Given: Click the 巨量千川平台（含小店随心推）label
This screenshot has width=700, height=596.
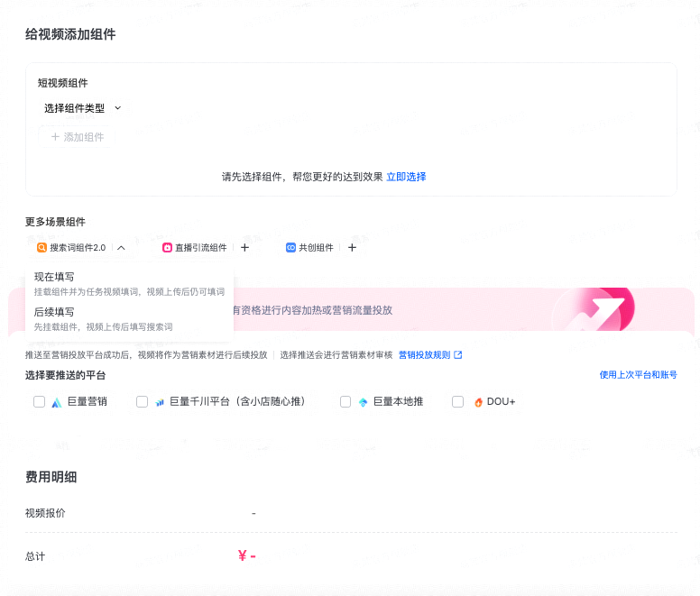Looking at the screenshot, I should click(x=237, y=401).
